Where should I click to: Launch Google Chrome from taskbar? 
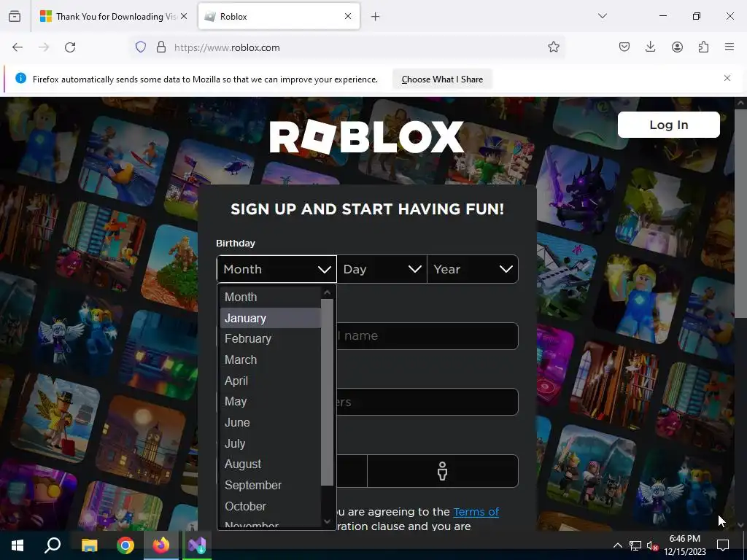pos(125,545)
